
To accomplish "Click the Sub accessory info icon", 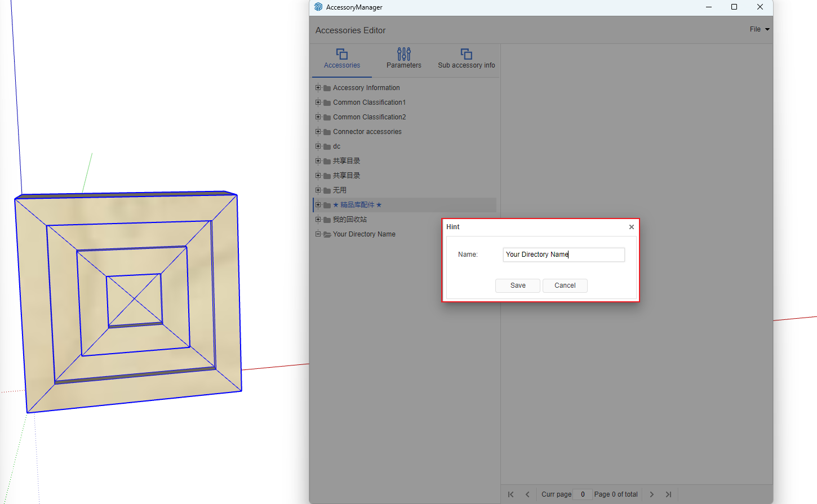I will (466, 54).
